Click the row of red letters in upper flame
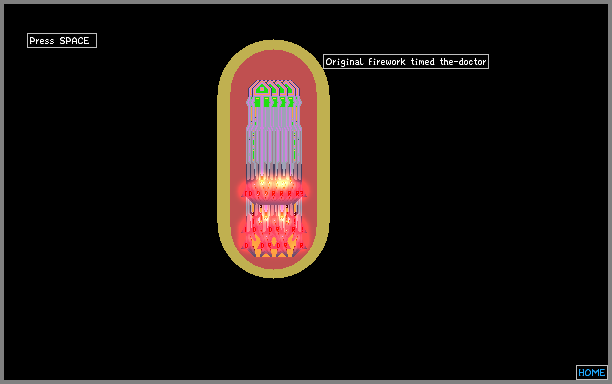This screenshot has height=384, width=612. (274, 194)
